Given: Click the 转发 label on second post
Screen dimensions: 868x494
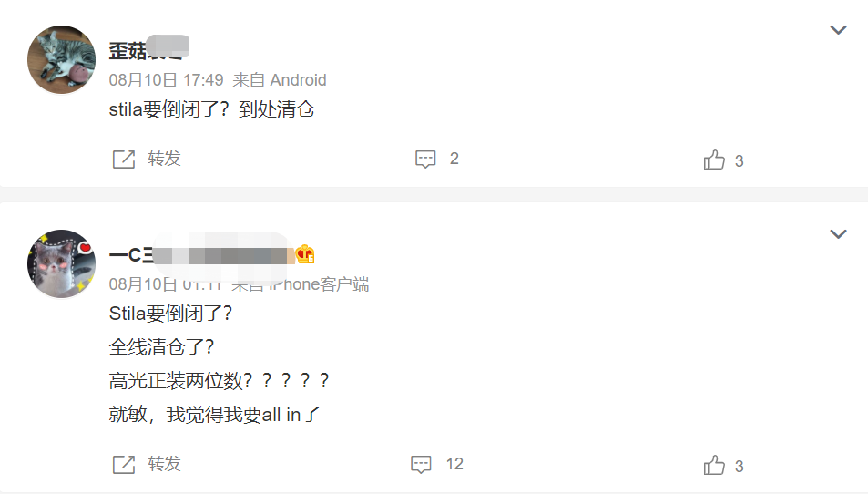Looking at the screenshot, I should point(164,464).
